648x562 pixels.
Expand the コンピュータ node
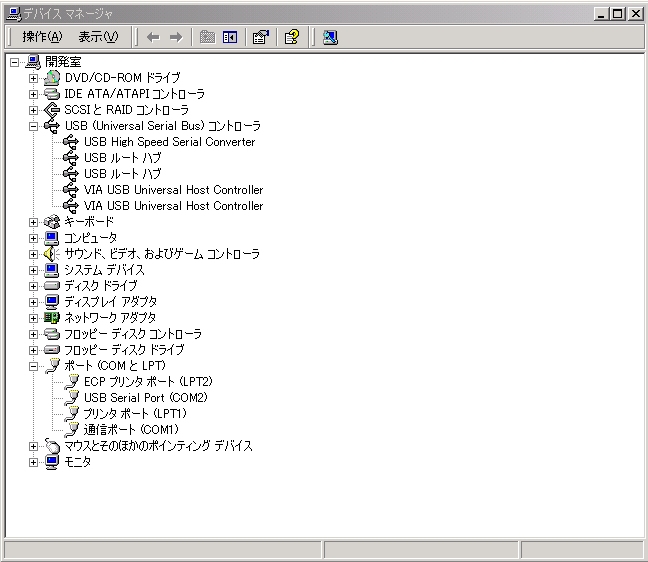(x=33, y=238)
